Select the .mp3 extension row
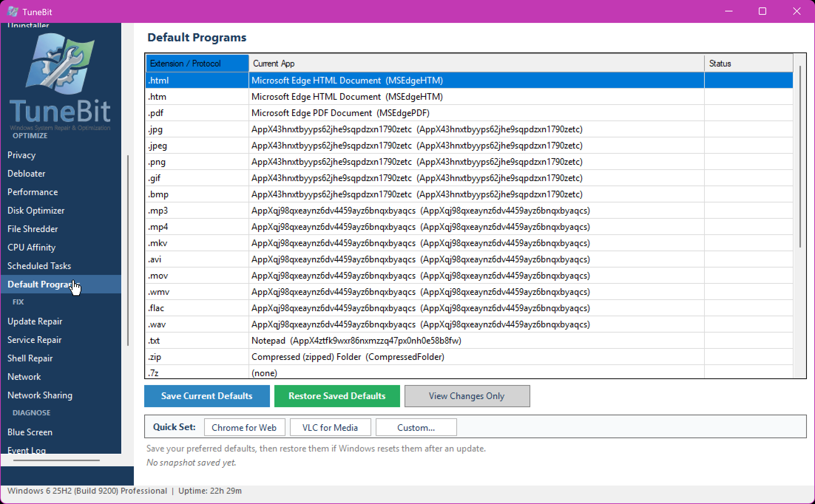Screen dimensions: 815x504 [469, 210]
